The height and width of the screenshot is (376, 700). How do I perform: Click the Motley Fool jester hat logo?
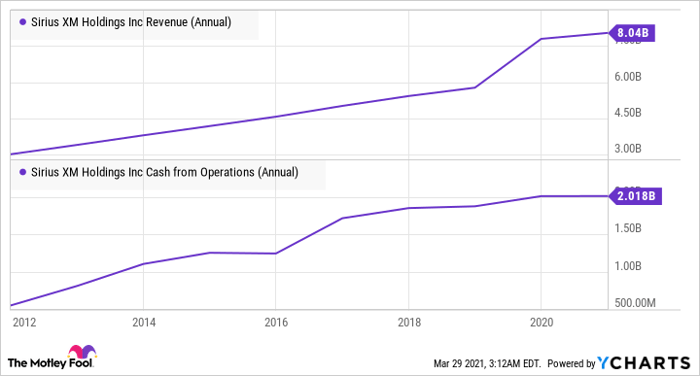pyautogui.click(x=82, y=351)
